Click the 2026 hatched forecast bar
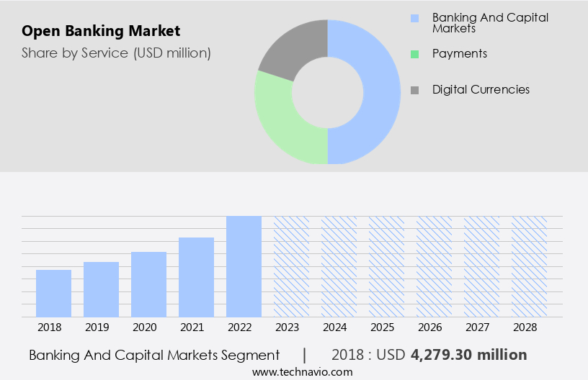Viewport: 588px width, 380px height. point(435,266)
